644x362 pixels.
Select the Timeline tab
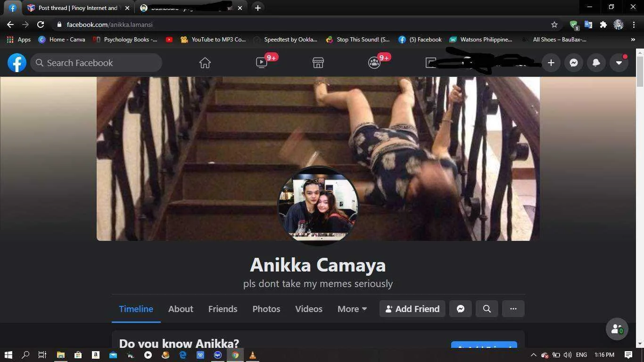coord(136,309)
